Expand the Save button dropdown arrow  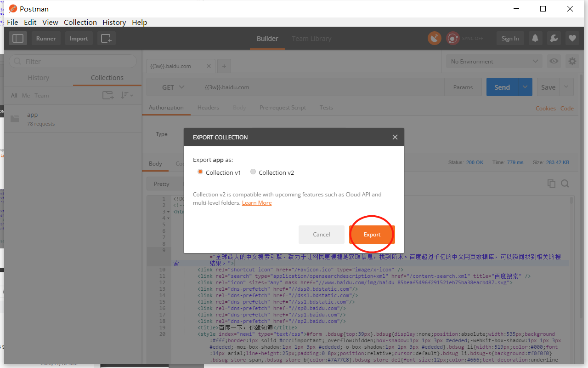(x=566, y=87)
